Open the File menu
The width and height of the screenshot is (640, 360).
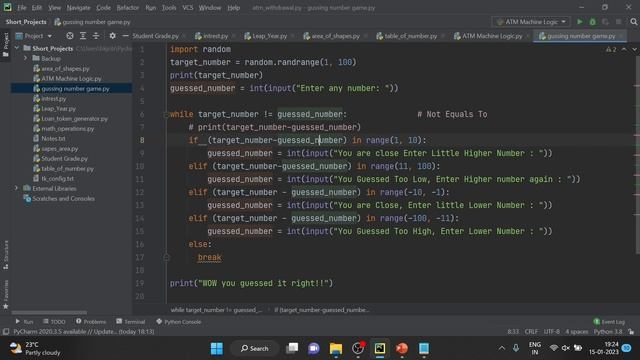pos(22,8)
